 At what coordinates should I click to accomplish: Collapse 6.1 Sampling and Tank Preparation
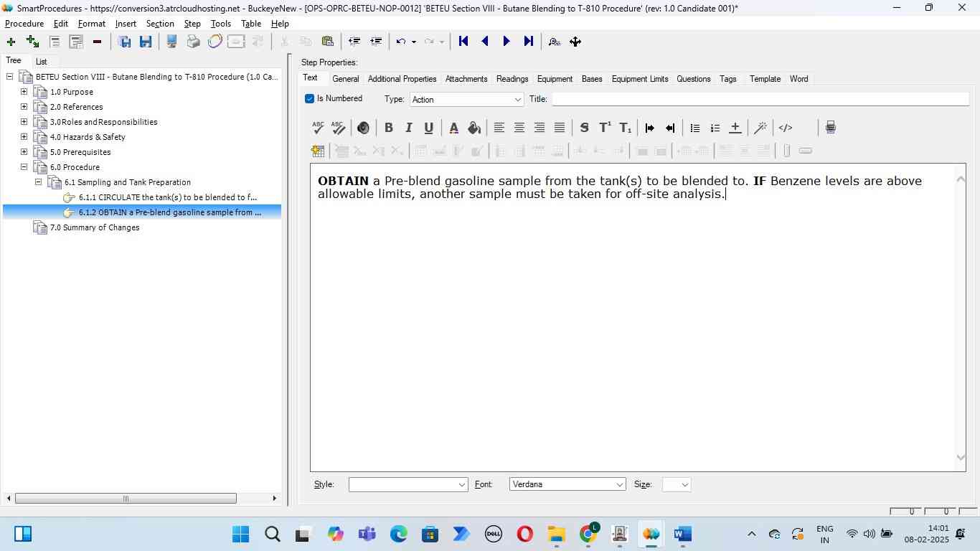(38, 182)
